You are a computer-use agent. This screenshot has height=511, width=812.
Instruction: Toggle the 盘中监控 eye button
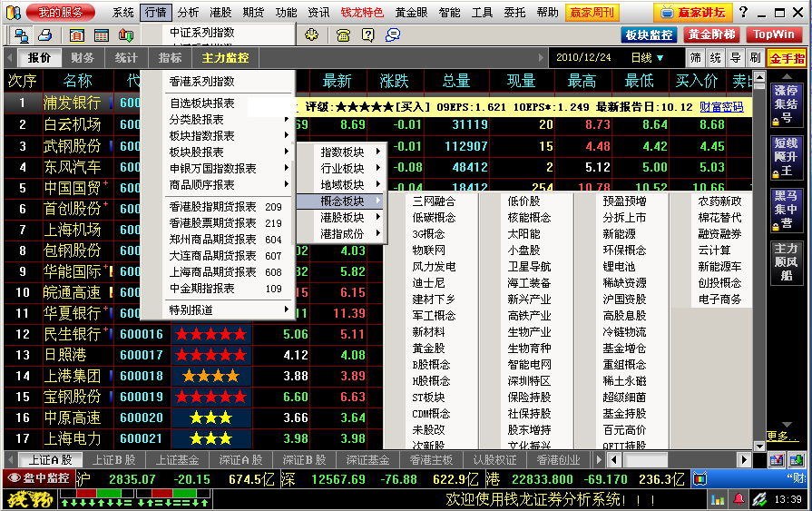click(x=39, y=479)
